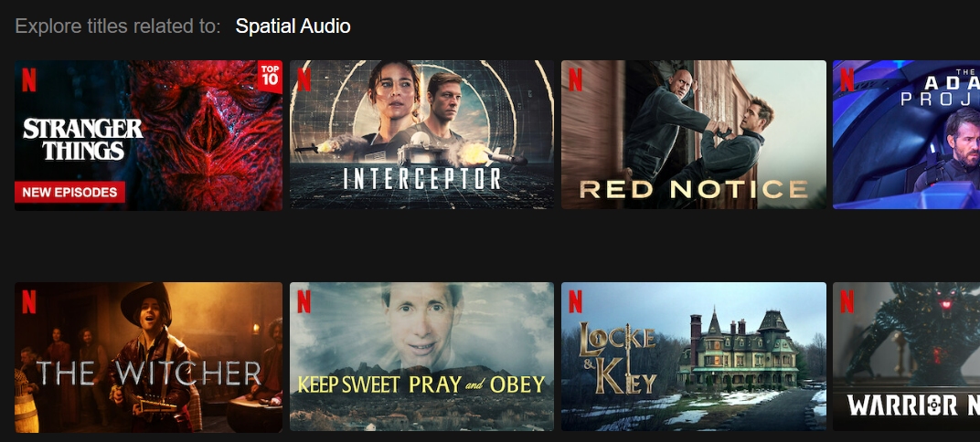Open The Adam Project thumbnail

[906, 135]
